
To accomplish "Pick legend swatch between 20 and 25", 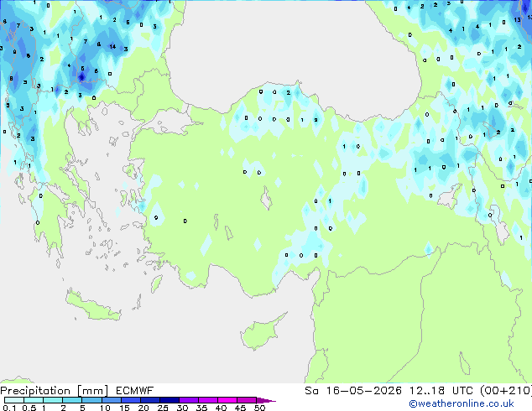I will tap(149, 400).
